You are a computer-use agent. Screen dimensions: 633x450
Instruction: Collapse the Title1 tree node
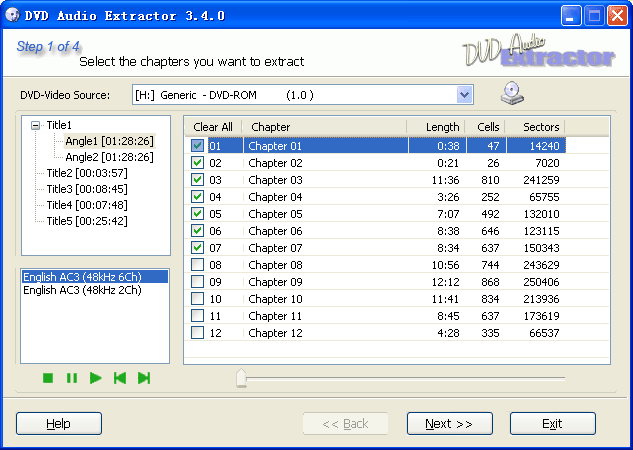coord(36,126)
